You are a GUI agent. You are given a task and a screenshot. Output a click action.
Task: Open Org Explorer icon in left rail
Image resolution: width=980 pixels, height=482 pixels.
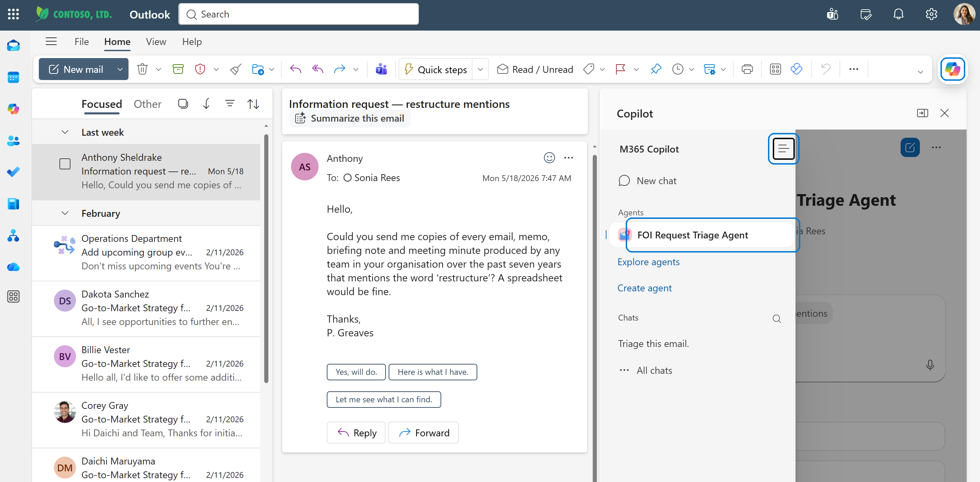coord(13,235)
